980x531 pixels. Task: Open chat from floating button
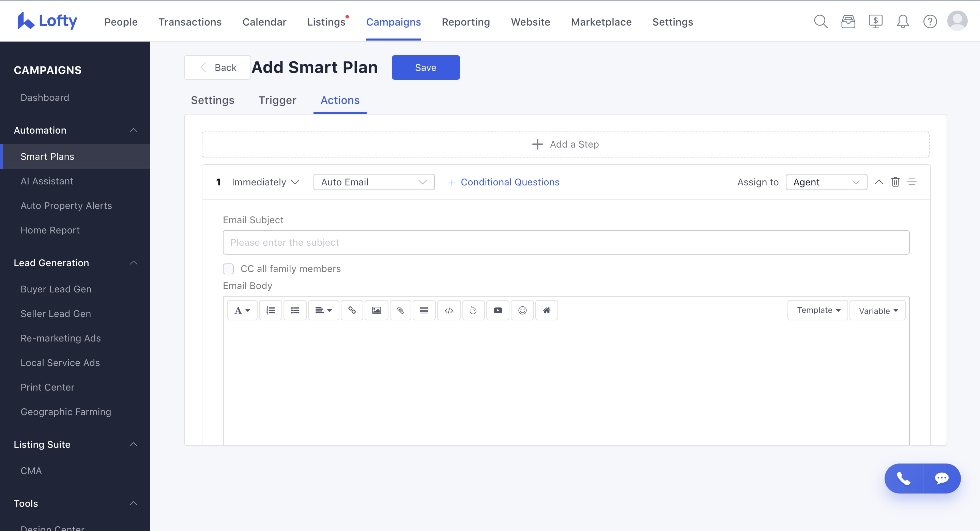[942, 479]
